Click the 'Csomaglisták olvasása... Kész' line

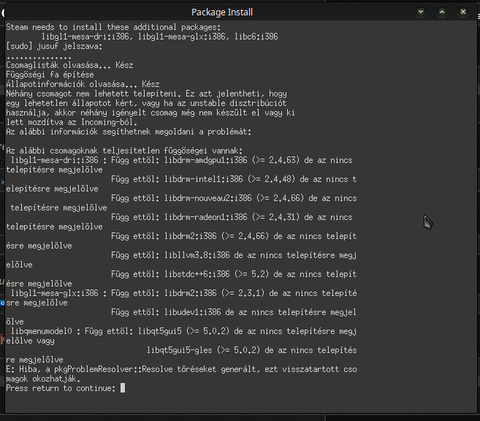pos(69,65)
